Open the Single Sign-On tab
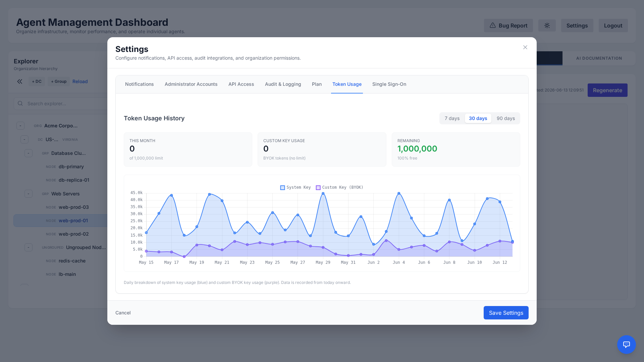The image size is (644, 362). point(389,84)
